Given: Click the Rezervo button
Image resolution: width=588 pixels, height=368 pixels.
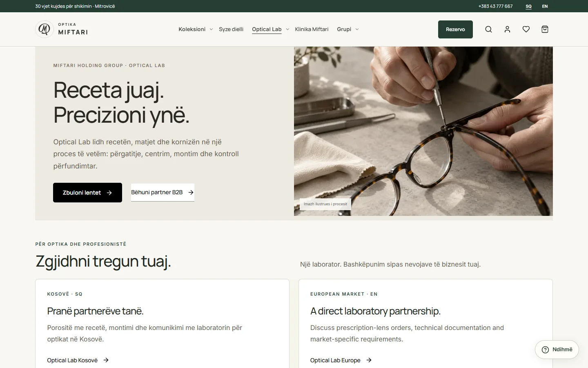Looking at the screenshot, I should pyautogui.click(x=455, y=29).
